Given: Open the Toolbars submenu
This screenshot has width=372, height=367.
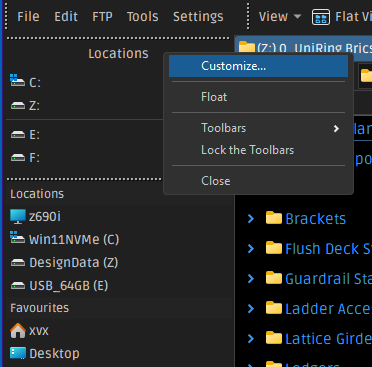Looking at the screenshot, I should point(258,128).
